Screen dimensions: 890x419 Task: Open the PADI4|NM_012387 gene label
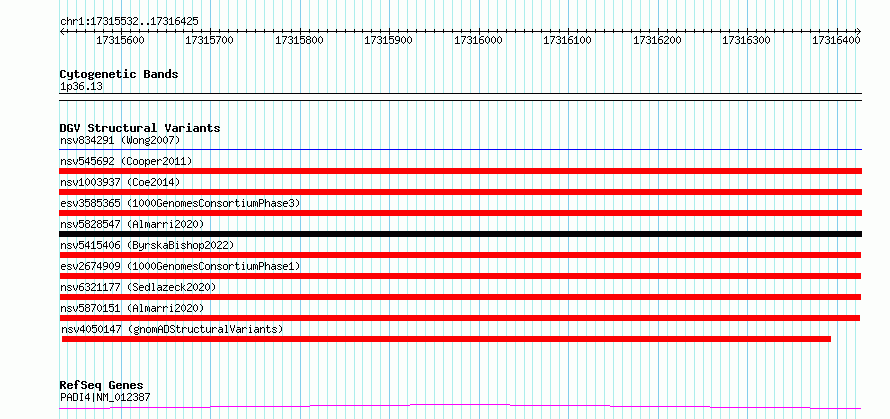pos(105,397)
